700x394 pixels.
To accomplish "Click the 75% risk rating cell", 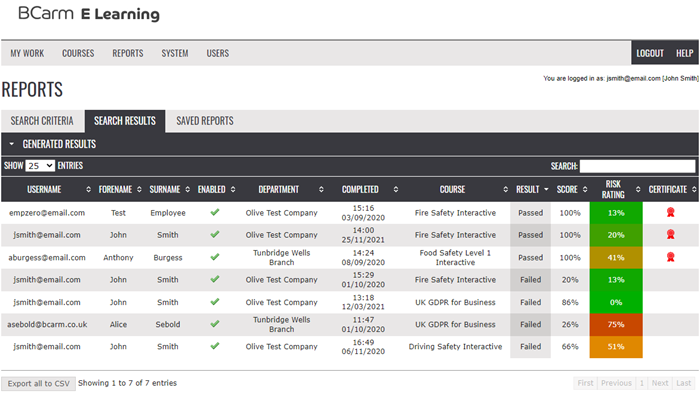I will point(616,324).
